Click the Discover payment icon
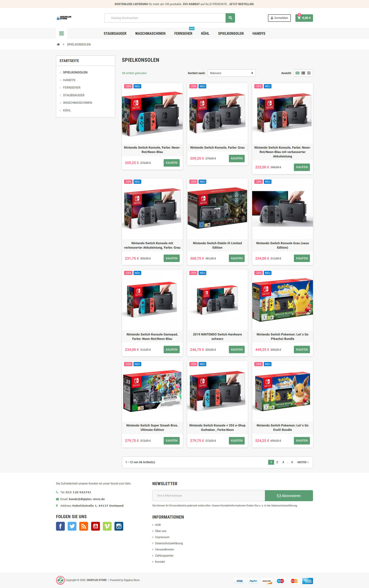 click(x=267, y=581)
